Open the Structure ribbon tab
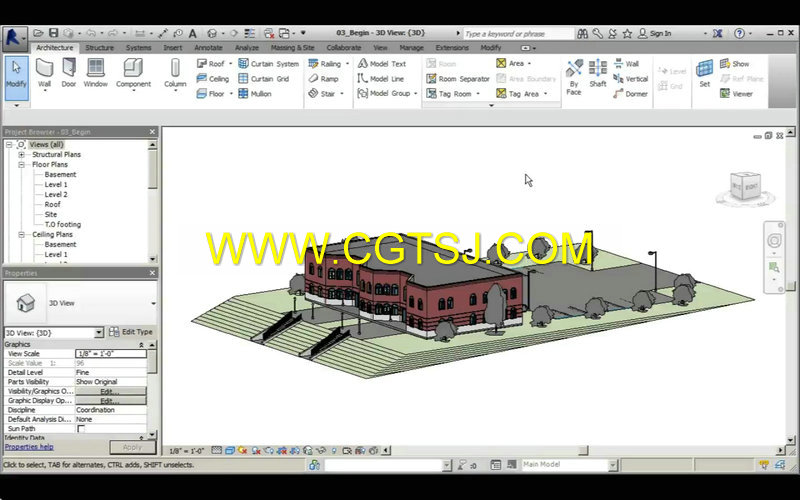 tap(99, 47)
